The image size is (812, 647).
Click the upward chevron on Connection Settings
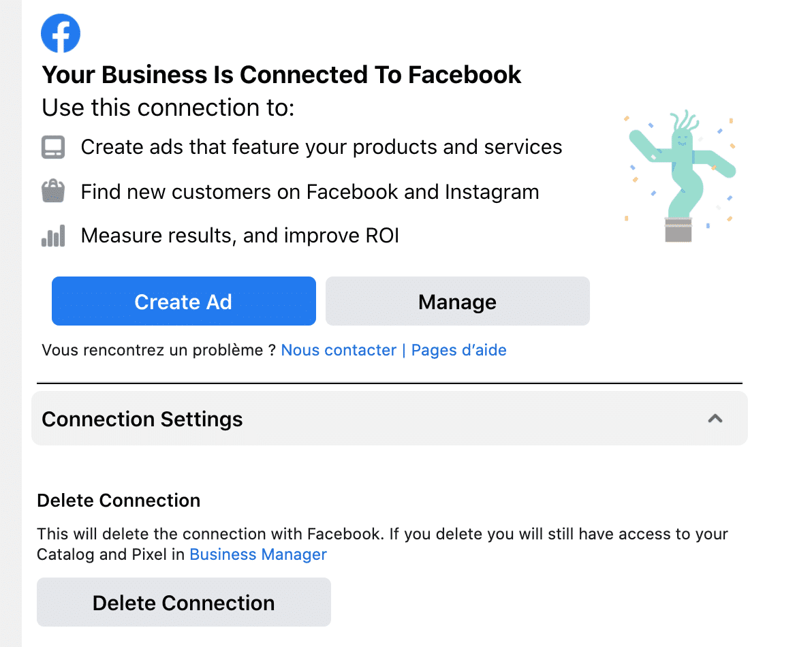pos(715,419)
